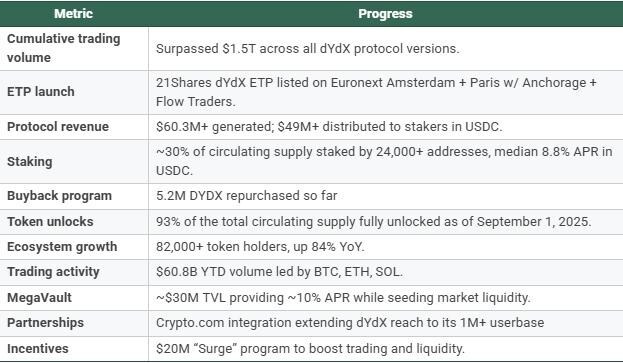The height and width of the screenshot is (363, 623).
Task: Select the Ecosystem growth label
Action: (62, 247)
